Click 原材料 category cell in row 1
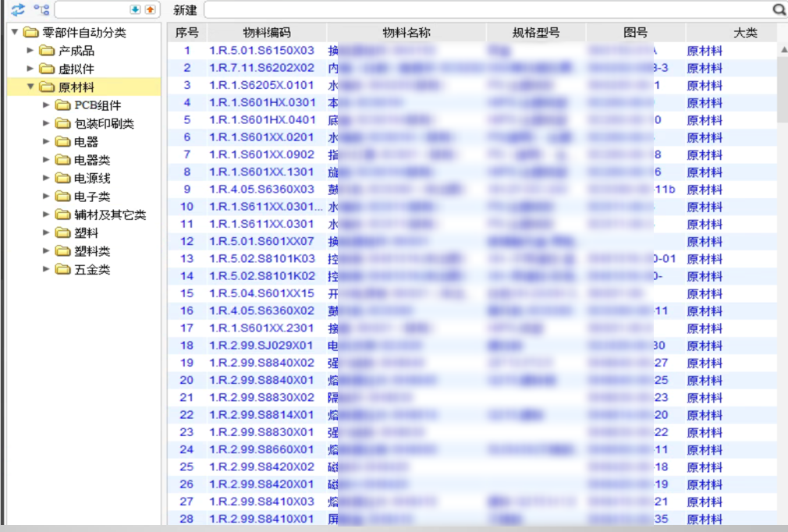This screenshot has width=788, height=532. pos(705,51)
